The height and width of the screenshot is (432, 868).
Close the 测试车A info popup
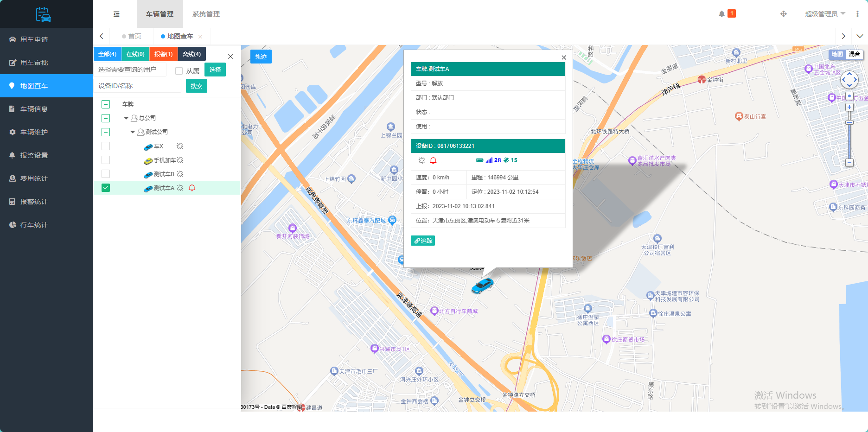[x=564, y=57]
